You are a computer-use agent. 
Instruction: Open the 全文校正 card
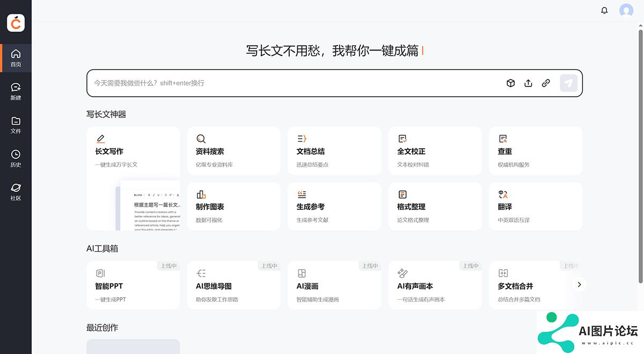tap(435, 150)
